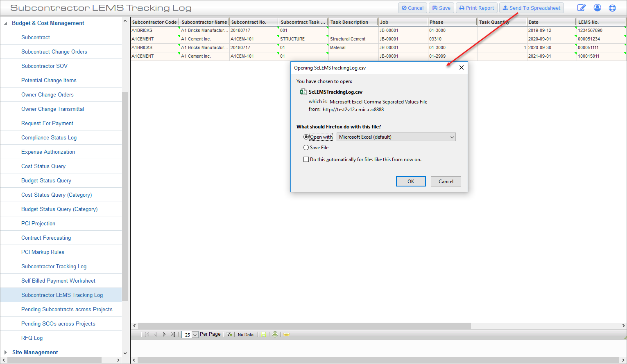This screenshot has width=627, height=364.
Task: Select LEMS No. cell 1234567890
Action: pyautogui.click(x=601, y=30)
